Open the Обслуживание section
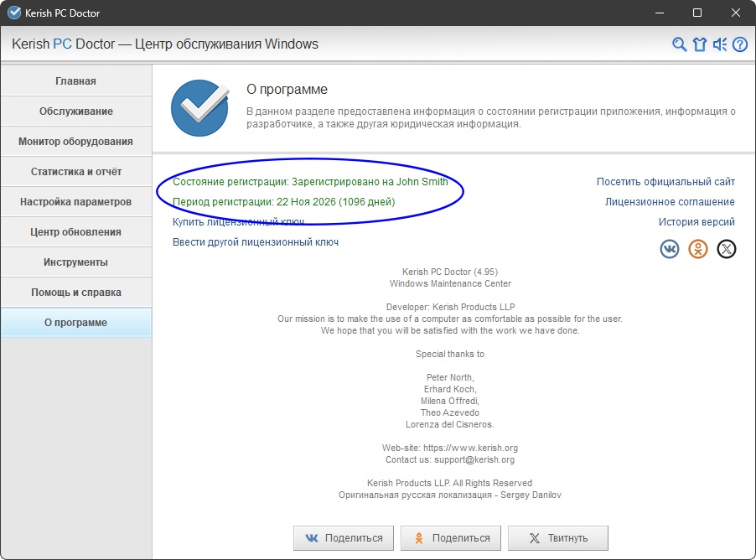756x560 pixels. pyautogui.click(x=75, y=111)
